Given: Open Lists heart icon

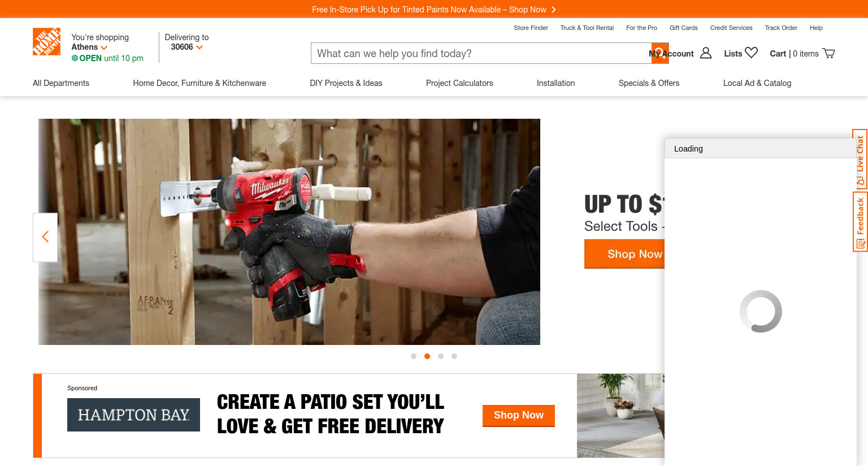Looking at the screenshot, I should point(751,53).
